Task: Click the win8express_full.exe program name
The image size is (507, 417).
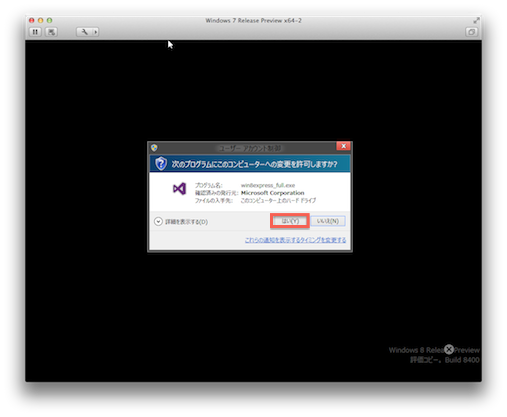Action: pyautogui.click(x=268, y=185)
